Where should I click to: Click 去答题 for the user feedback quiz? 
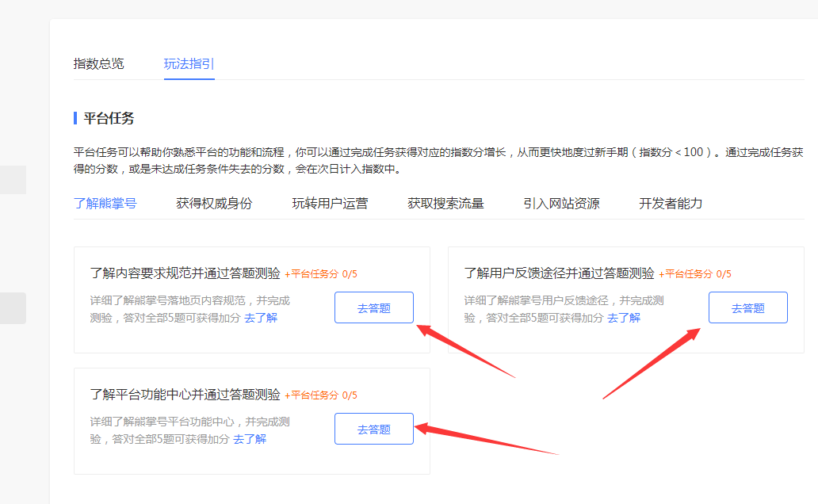tap(747, 308)
